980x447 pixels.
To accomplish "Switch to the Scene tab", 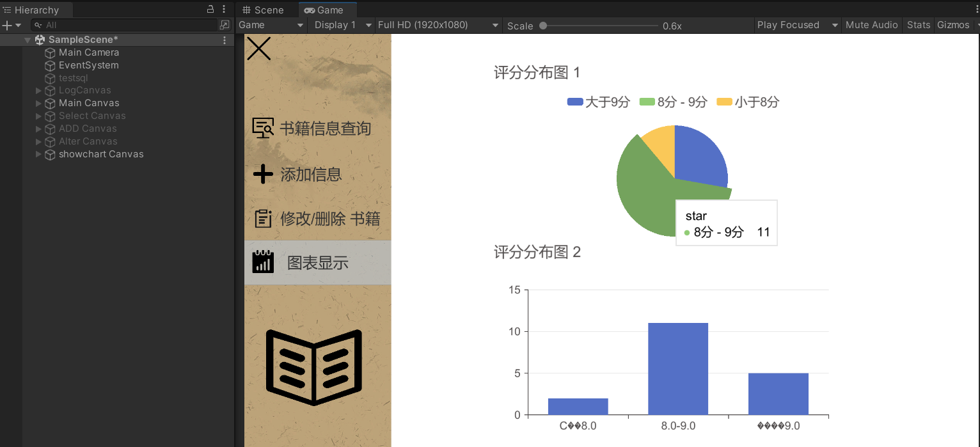I will click(x=264, y=10).
